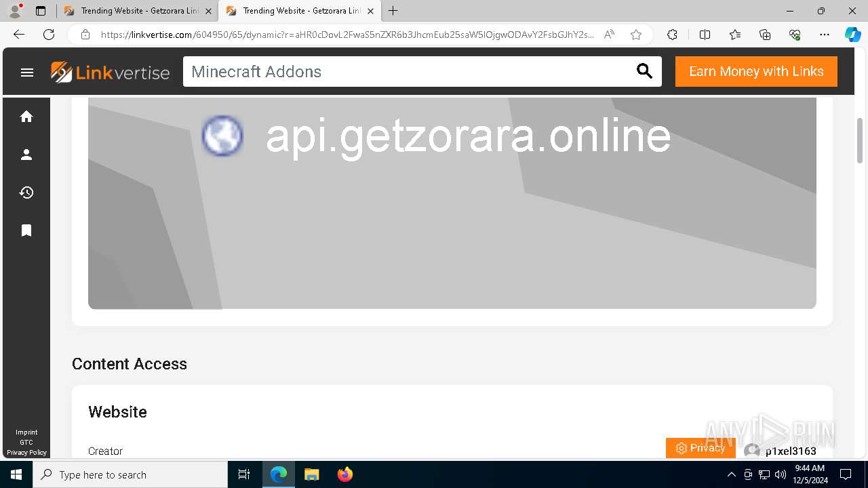Open the volume control tray icon
This screenshot has height=488, width=868.
781,474
